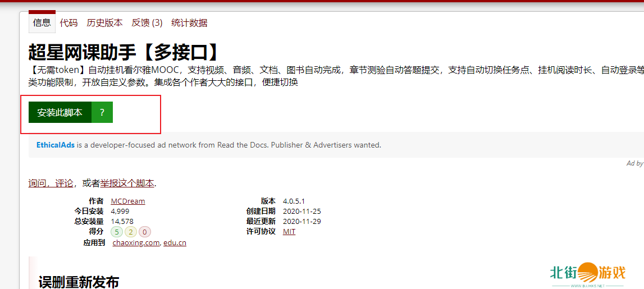Click the 超星网课助手【多接口】 script title
The width and height of the screenshot is (644, 289).
point(125,52)
